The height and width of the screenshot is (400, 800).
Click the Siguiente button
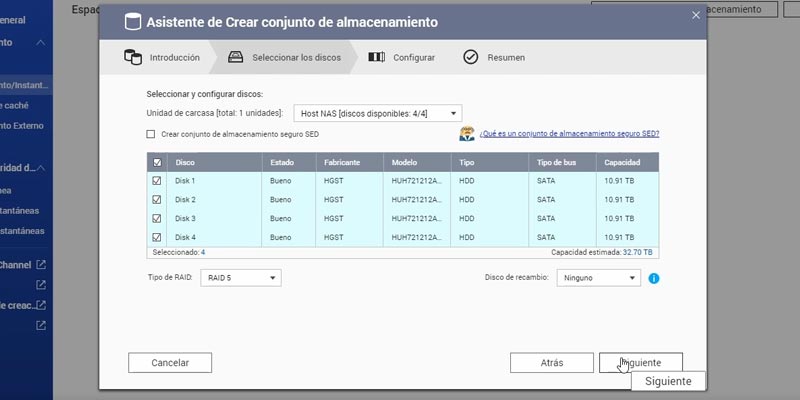coord(641,363)
